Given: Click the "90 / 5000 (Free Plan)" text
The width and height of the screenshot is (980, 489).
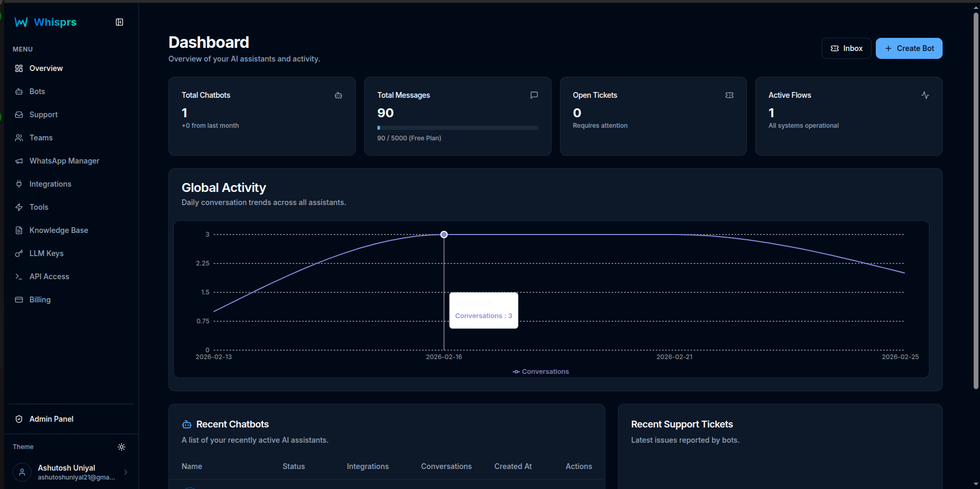Looking at the screenshot, I should [409, 138].
